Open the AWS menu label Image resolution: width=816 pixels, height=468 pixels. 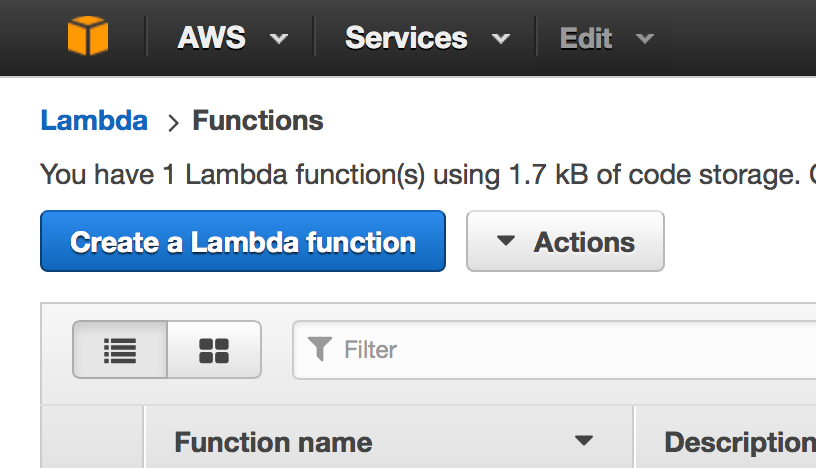click(211, 38)
